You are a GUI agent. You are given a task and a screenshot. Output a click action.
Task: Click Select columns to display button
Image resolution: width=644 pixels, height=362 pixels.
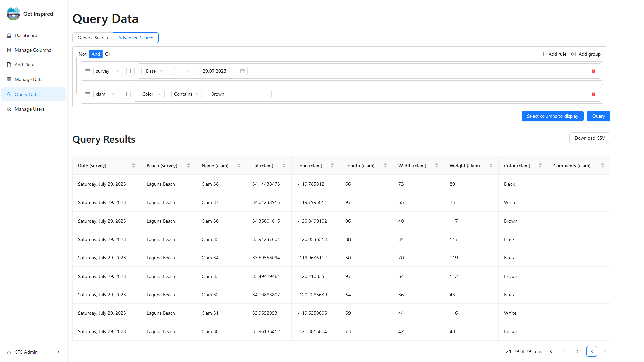[x=552, y=116]
